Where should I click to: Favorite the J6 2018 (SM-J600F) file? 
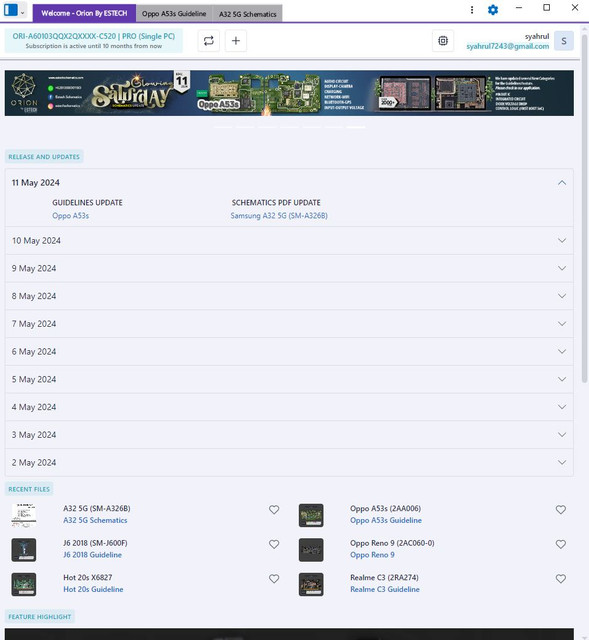coord(274,544)
